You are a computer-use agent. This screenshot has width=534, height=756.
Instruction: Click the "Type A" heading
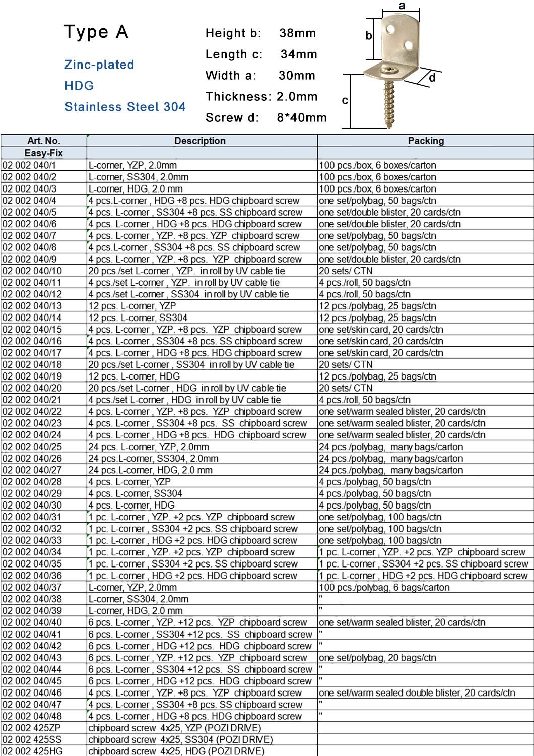coord(96,32)
